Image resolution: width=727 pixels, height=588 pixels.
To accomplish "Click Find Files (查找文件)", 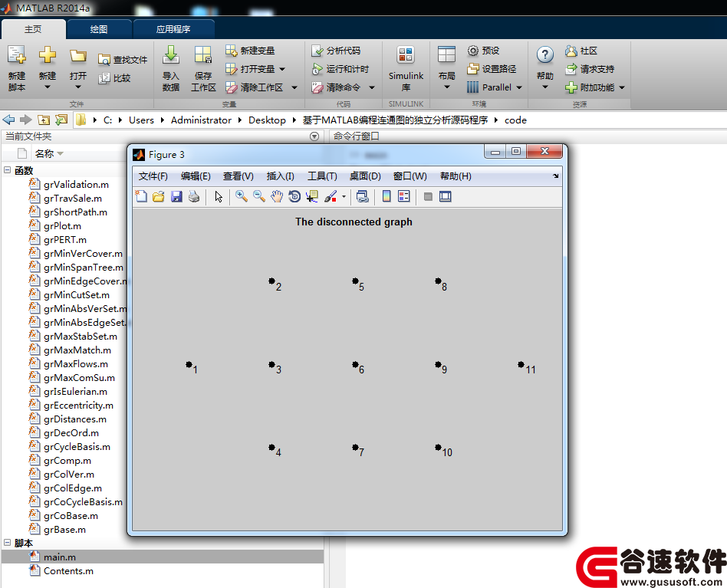I will click(123, 60).
